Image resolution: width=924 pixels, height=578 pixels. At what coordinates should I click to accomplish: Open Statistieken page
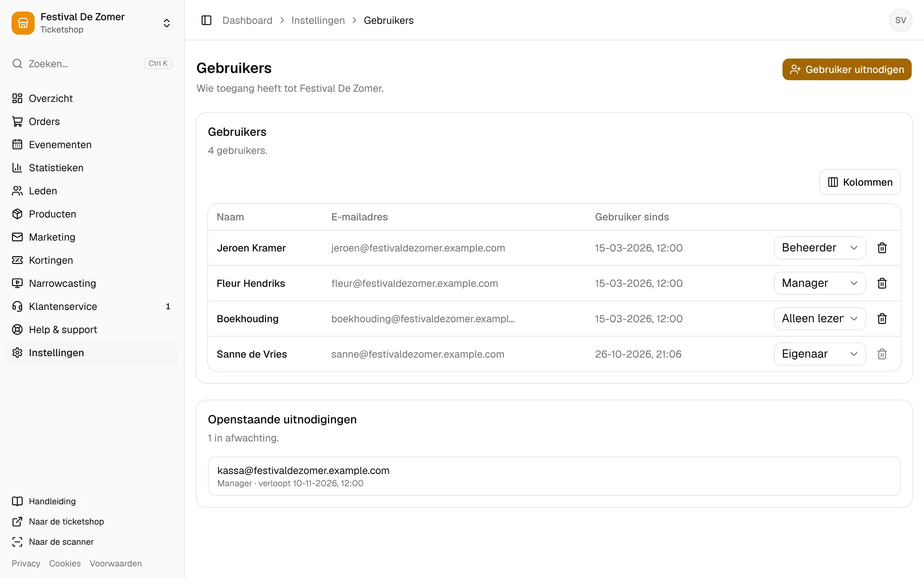click(92, 168)
